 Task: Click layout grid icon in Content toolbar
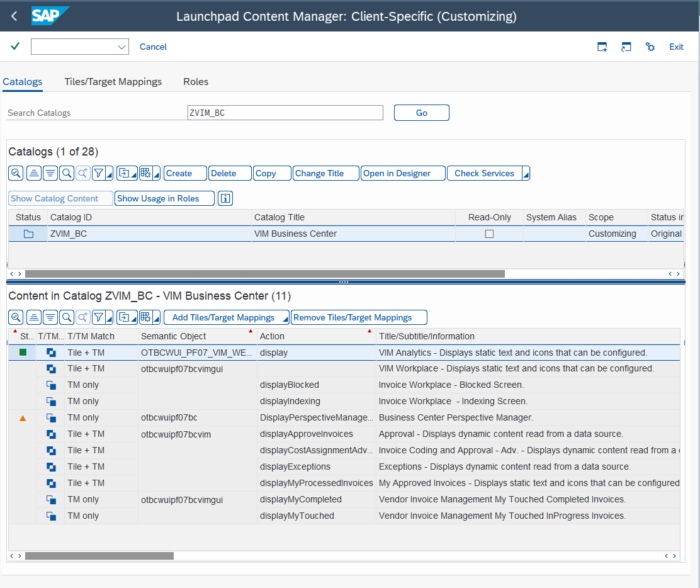click(x=145, y=317)
